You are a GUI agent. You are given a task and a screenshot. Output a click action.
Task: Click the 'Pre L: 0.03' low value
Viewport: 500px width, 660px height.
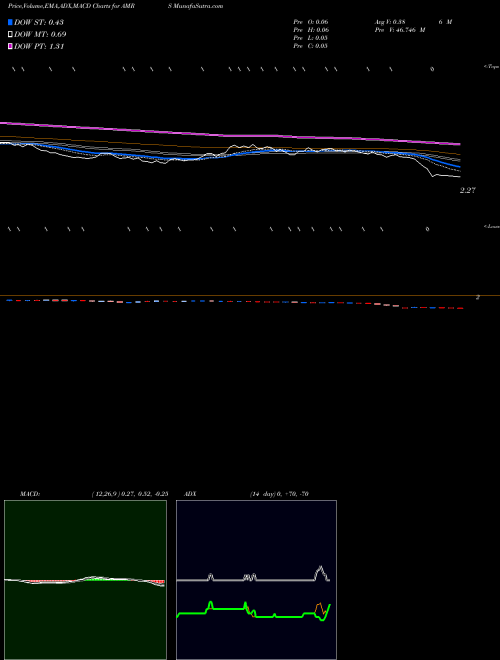pos(311,38)
